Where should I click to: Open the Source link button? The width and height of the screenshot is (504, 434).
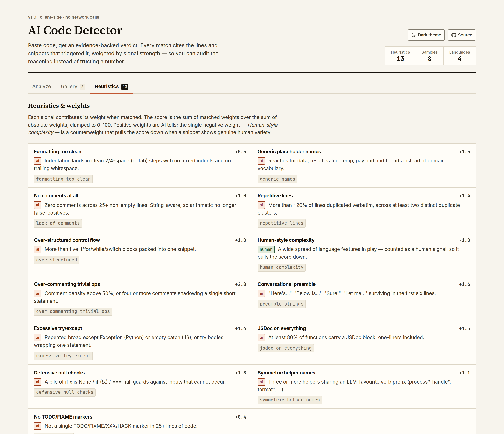point(461,35)
